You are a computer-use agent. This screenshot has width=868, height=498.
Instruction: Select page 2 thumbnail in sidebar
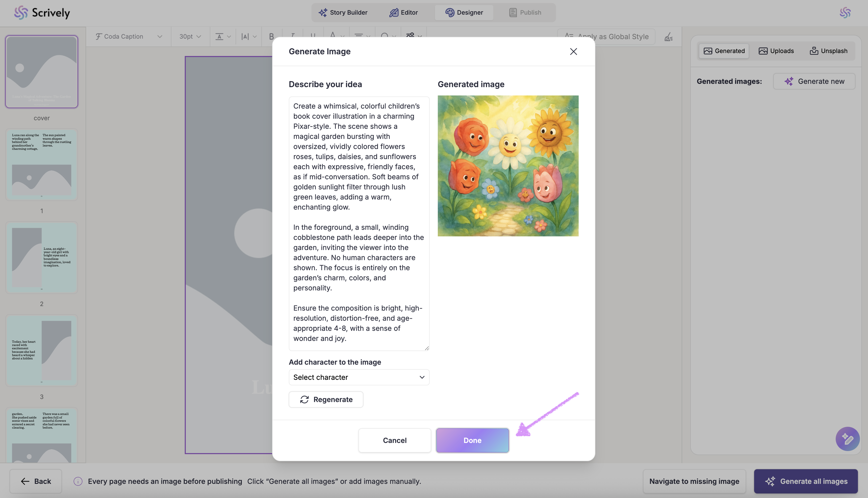[42, 258]
